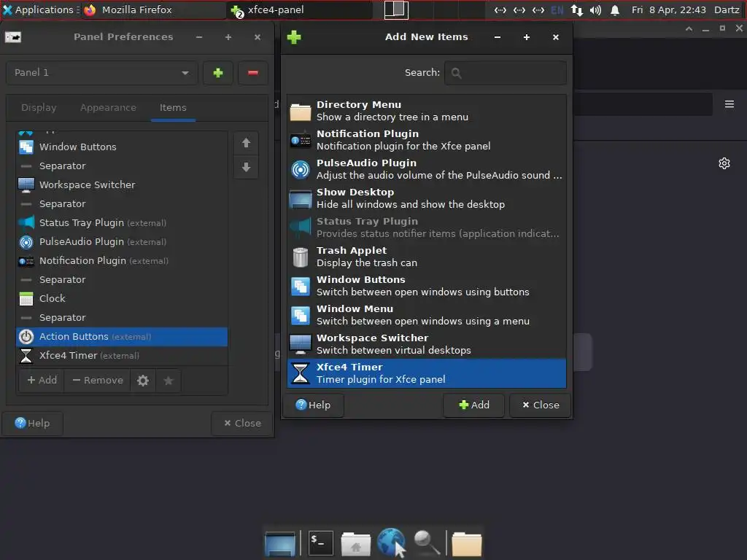This screenshot has width=747, height=560.
Task: Select Window Buttons in Add New Items
Action: (426, 286)
